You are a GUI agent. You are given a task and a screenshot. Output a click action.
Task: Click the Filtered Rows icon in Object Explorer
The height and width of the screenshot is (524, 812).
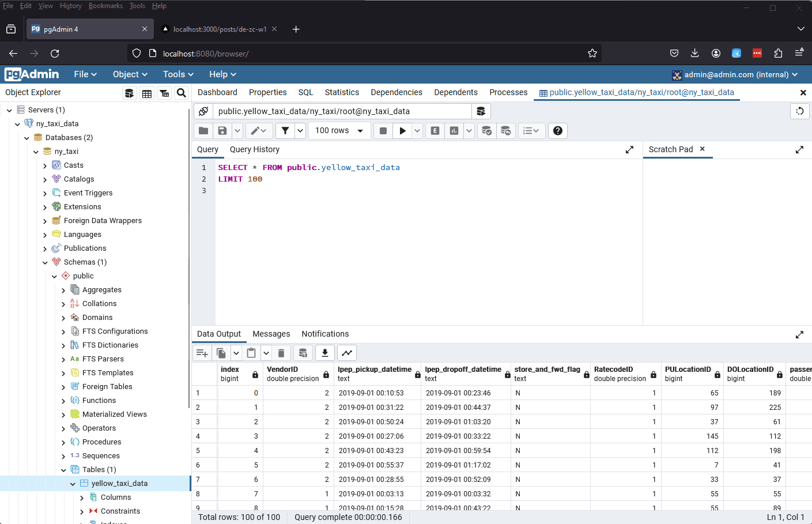(x=164, y=93)
